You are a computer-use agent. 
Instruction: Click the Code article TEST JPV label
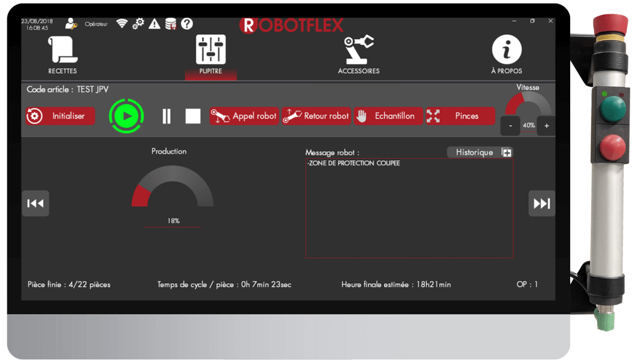pos(68,90)
